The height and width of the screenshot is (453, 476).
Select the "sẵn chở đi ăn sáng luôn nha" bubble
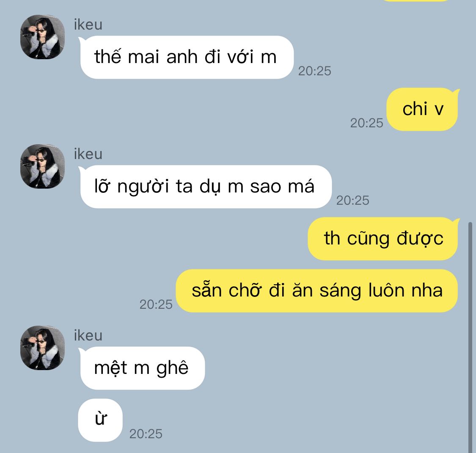tap(316, 291)
